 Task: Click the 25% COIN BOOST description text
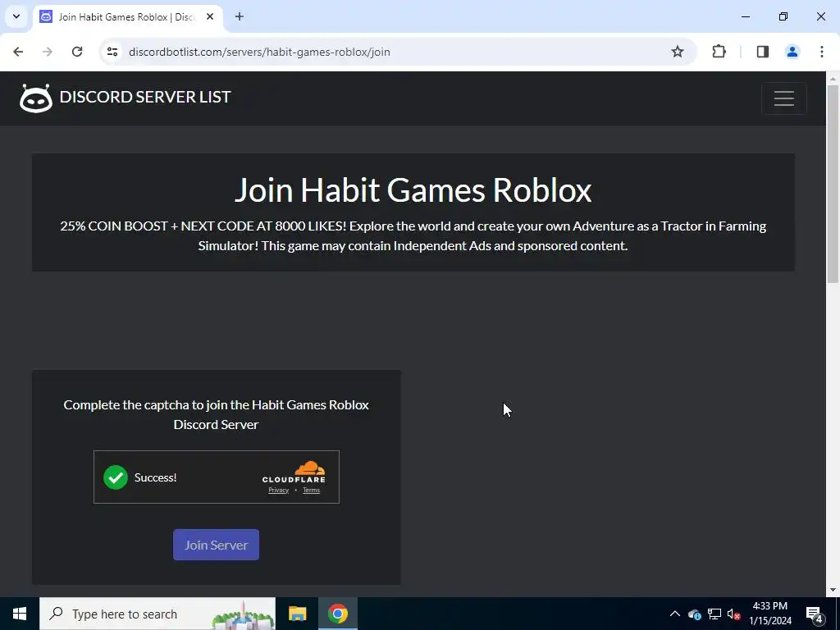pyautogui.click(x=413, y=235)
